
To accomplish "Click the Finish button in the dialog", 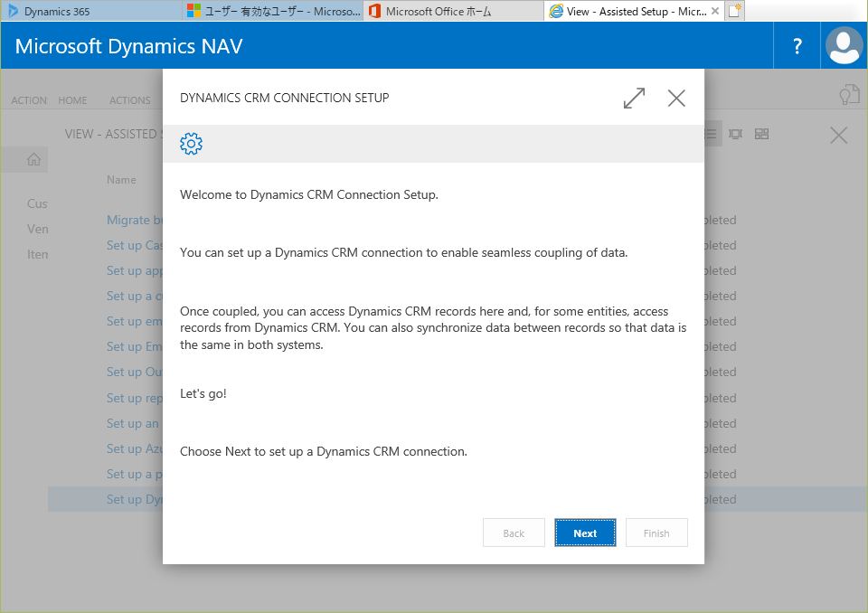I will (656, 533).
